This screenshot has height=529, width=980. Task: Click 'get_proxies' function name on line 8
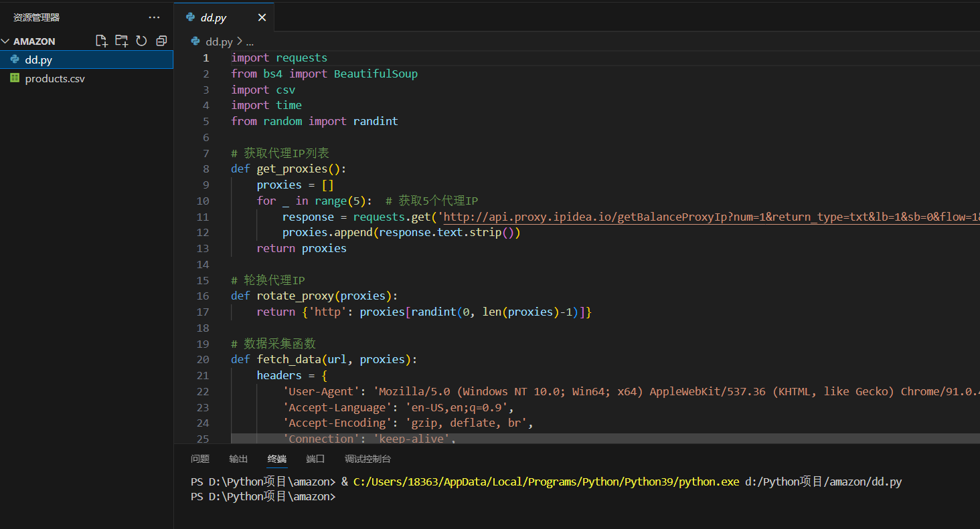[292, 169]
